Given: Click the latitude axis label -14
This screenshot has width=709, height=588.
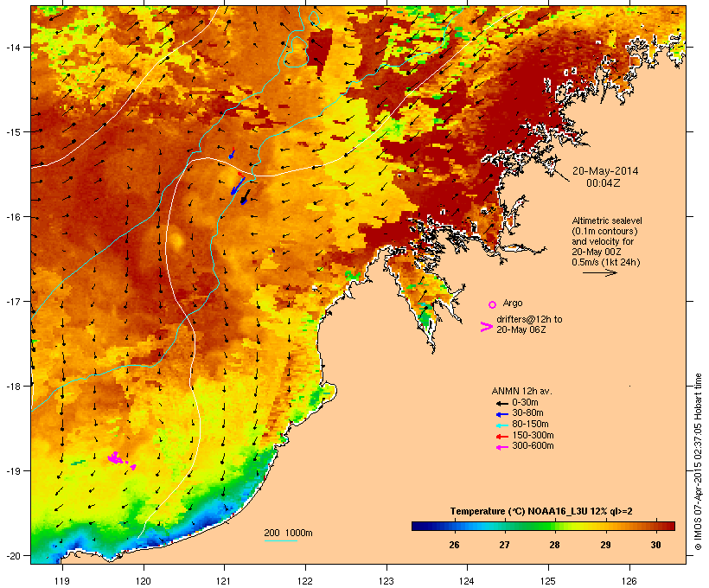Looking at the screenshot, I should pyautogui.click(x=12, y=47).
